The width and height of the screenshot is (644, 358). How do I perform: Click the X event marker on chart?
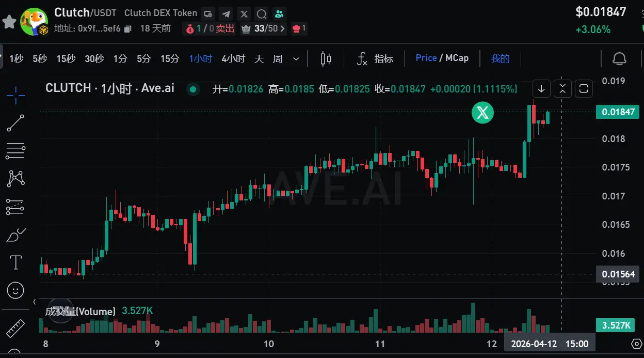[x=482, y=113]
